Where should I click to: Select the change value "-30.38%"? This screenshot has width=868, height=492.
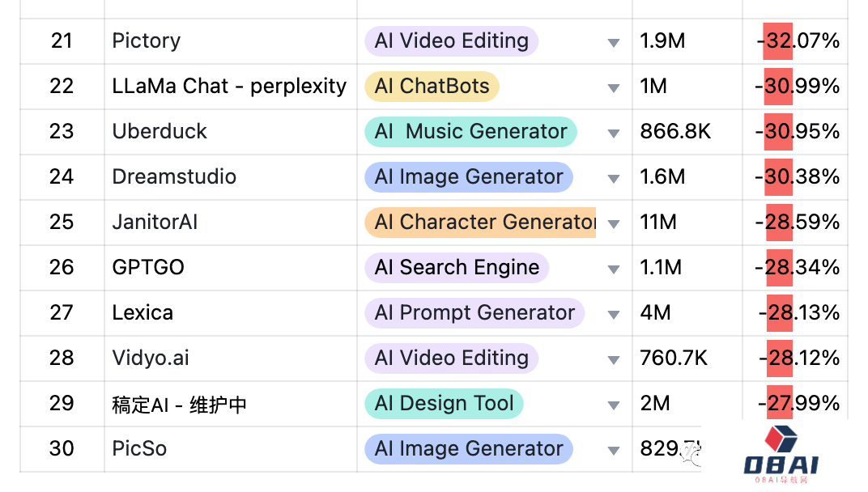click(798, 177)
